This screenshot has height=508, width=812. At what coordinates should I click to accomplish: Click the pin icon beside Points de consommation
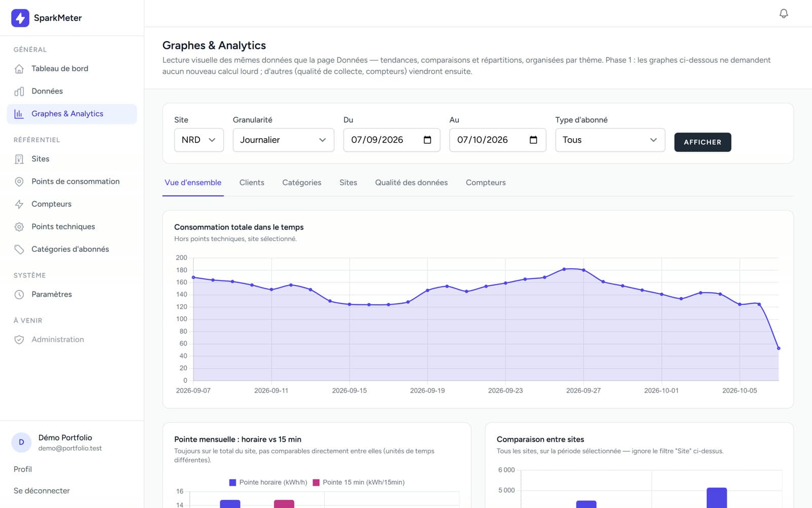(19, 181)
